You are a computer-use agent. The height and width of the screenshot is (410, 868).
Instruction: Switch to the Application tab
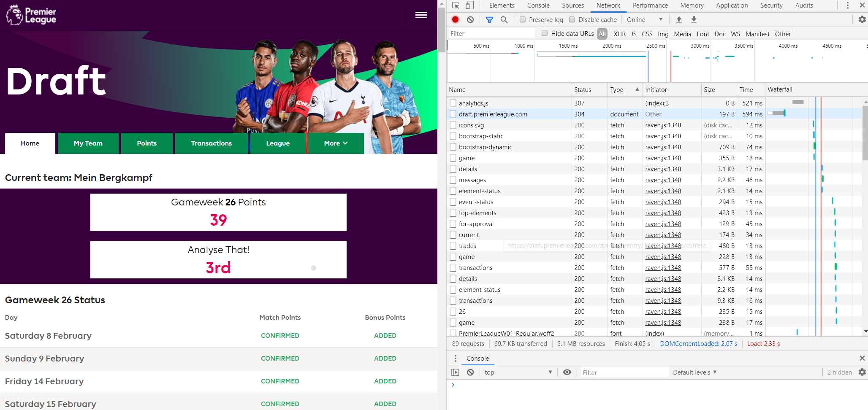tap(732, 5)
